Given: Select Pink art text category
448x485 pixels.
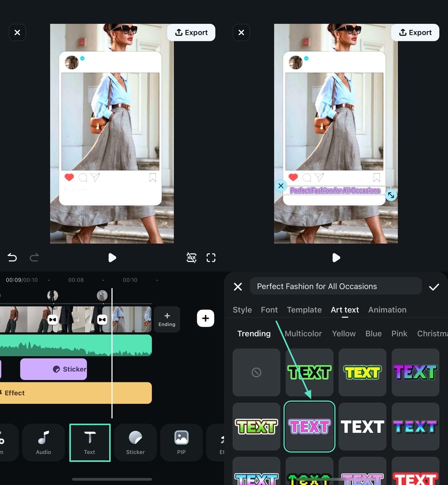Looking at the screenshot, I should [399, 334].
